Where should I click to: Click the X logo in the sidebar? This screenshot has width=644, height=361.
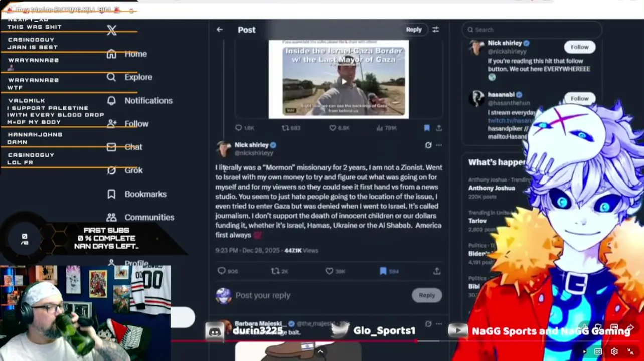[112, 30]
